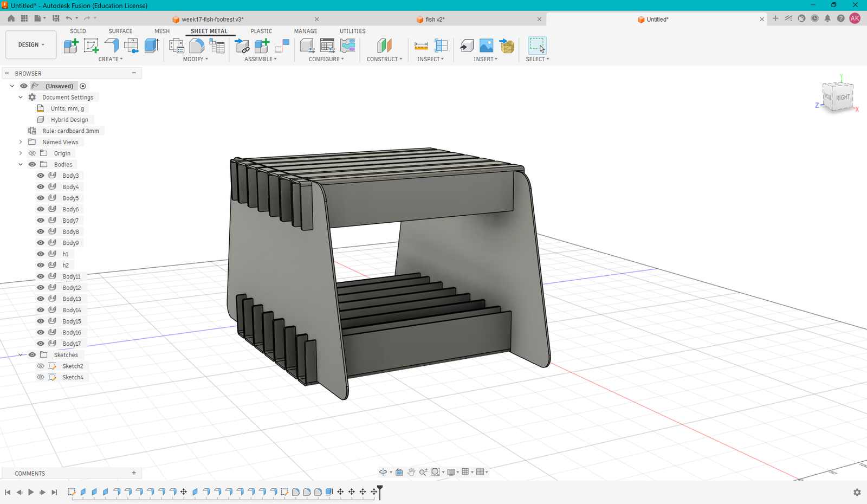867x504 pixels.
Task: Collapse the Sketches folder
Action: 21,355
